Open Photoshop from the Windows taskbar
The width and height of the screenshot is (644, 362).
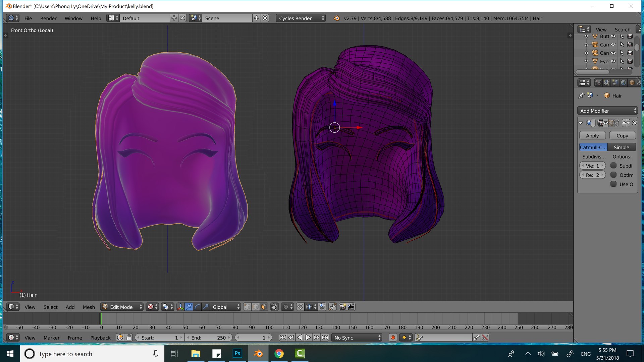[237, 353]
